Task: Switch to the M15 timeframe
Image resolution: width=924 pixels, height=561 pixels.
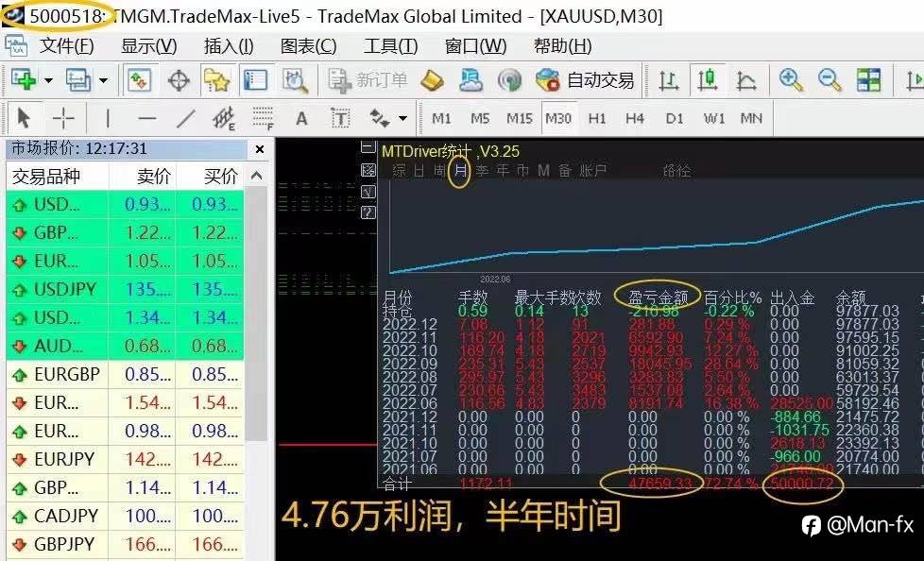Action: coord(520,118)
